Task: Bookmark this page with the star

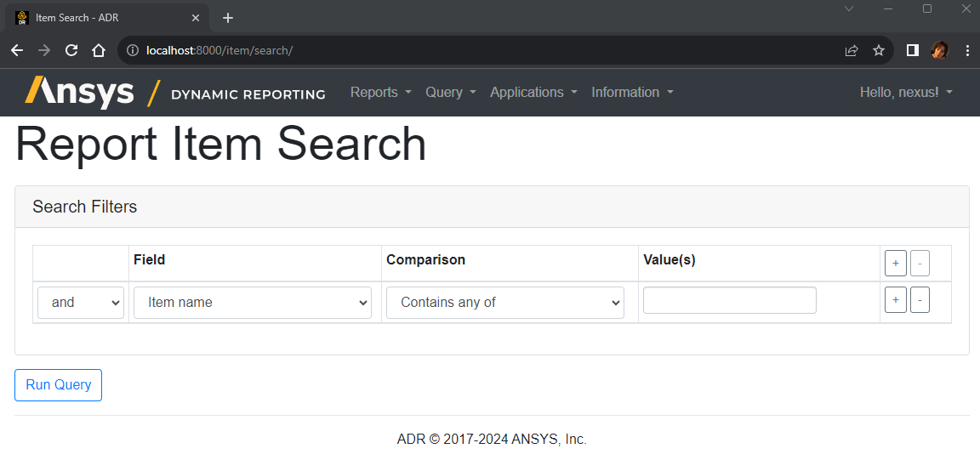Action: pos(879,51)
